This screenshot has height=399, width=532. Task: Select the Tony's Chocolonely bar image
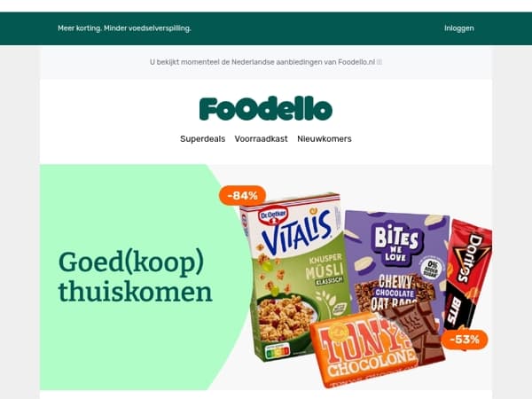click(x=364, y=350)
